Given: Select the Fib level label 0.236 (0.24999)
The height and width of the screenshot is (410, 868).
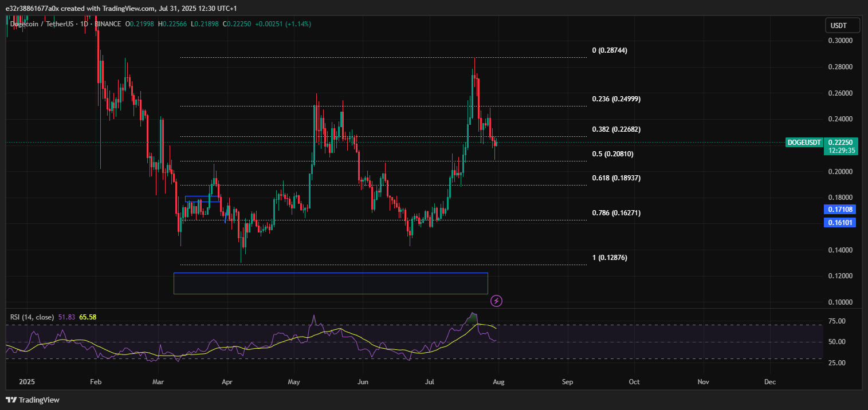Looking at the screenshot, I should coord(616,99).
